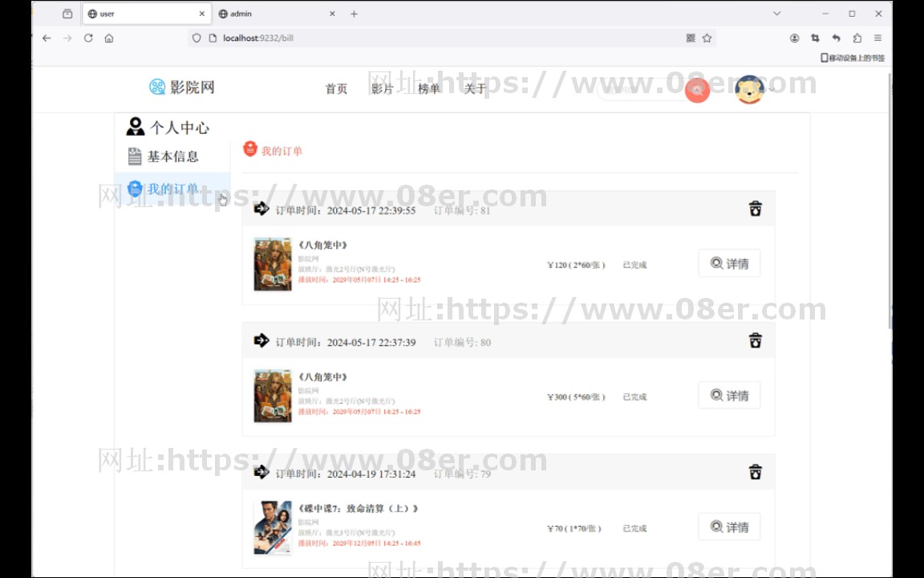Open the browser hamburger menu
The width and height of the screenshot is (924, 578).
coord(878,38)
